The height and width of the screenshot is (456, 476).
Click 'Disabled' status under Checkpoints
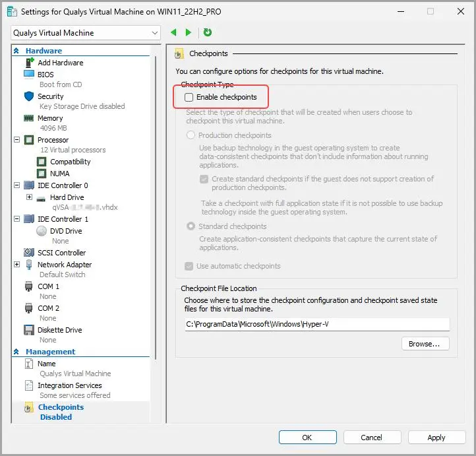coord(56,418)
